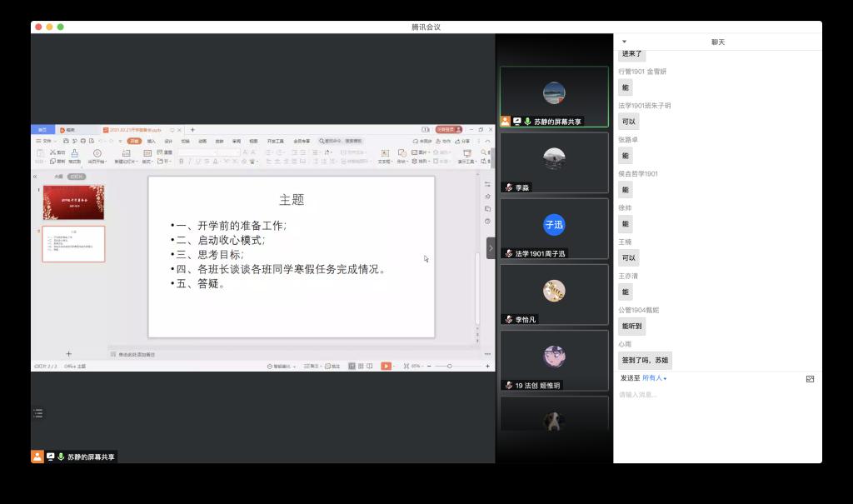The image size is (853, 504).
Task: Click the red login button in WPS title bar
Action: click(449, 129)
